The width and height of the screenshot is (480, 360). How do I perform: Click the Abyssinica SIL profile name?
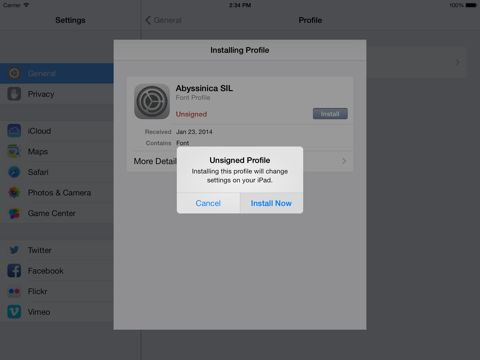(x=204, y=88)
